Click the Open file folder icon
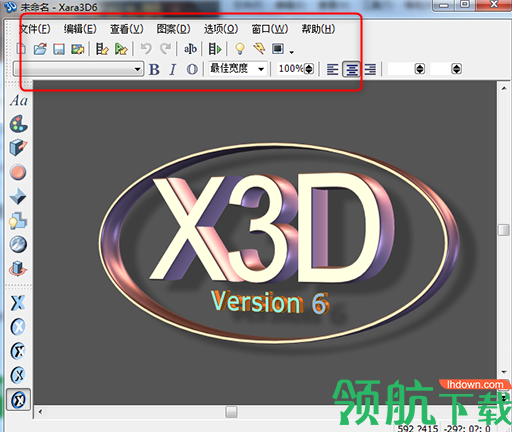The image size is (512, 432). point(40,49)
